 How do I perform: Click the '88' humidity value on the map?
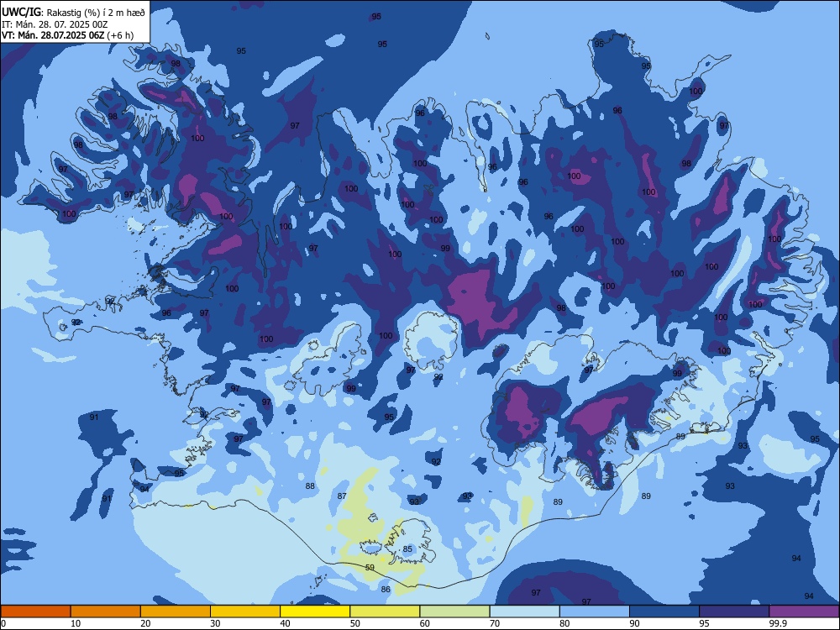point(310,486)
